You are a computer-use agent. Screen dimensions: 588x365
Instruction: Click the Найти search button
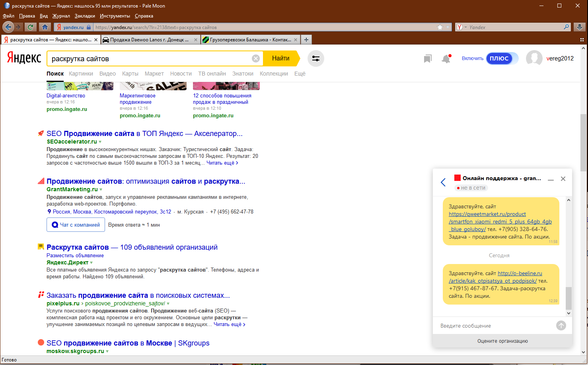click(x=281, y=58)
